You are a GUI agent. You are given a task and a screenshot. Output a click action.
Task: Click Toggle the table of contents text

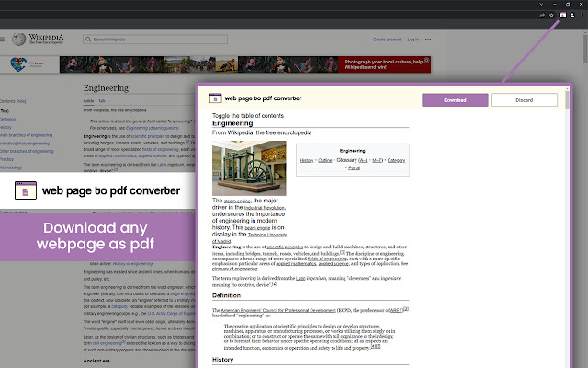pos(248,115)
